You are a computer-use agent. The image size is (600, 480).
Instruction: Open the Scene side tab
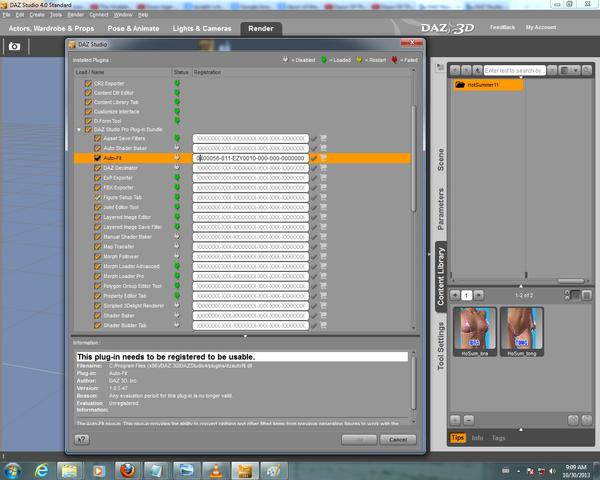click(440, 159)
